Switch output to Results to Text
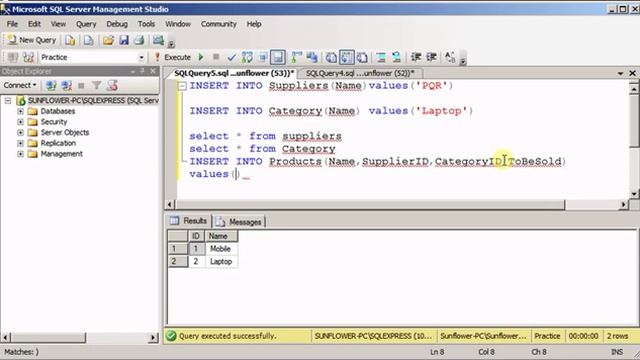Screen dimensions: 640x360 point(331,58)
